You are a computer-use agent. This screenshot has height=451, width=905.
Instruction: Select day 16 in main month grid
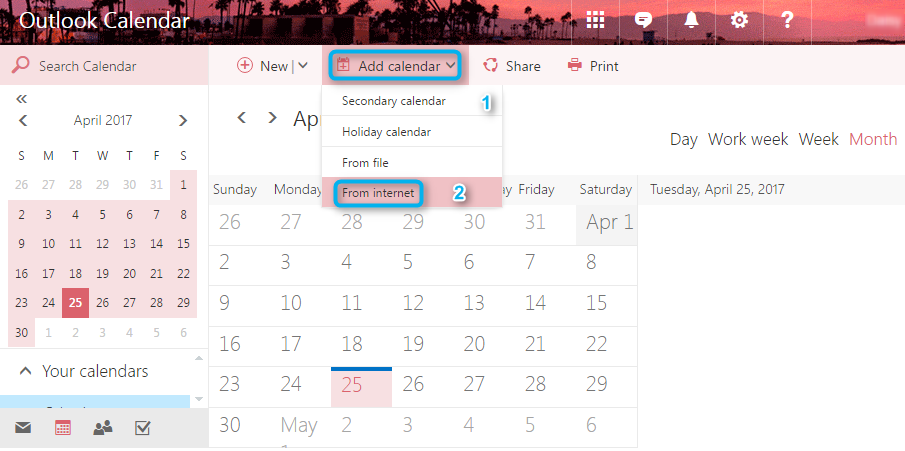(x=239, y=346)
